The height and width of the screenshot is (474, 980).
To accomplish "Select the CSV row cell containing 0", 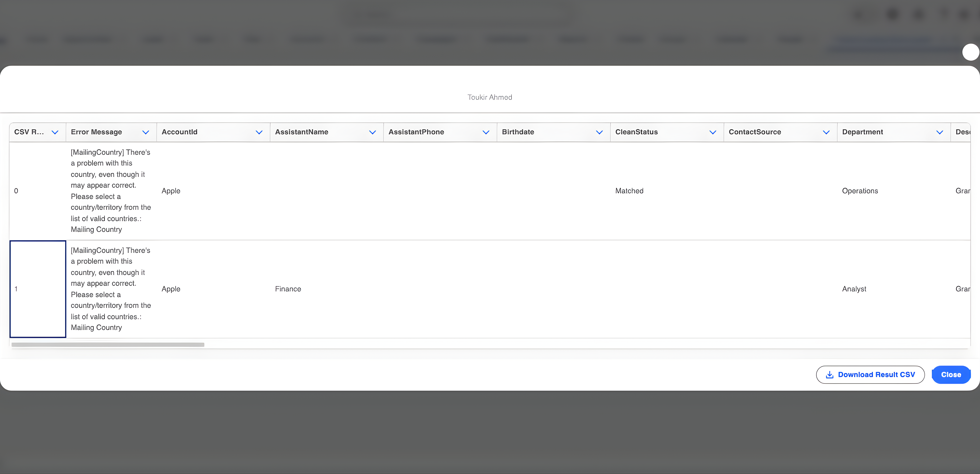I will click(x=38, y=191).
